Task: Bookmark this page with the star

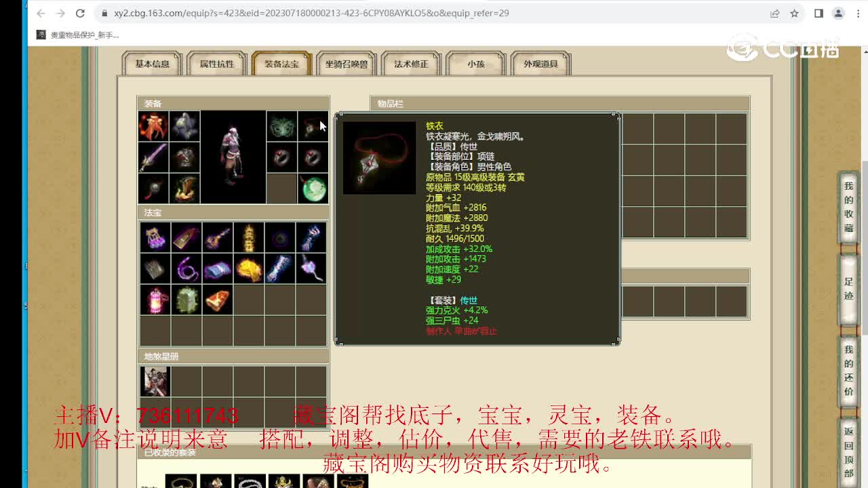Action: (794, 13)
